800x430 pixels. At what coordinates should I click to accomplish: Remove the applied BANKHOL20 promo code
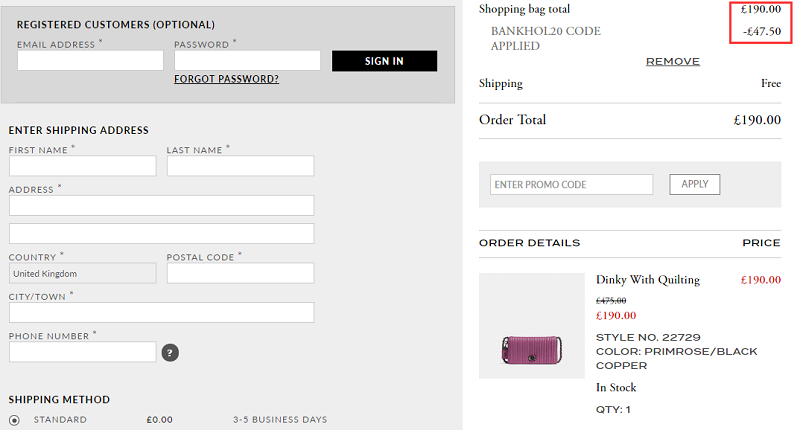pos(672,62)
